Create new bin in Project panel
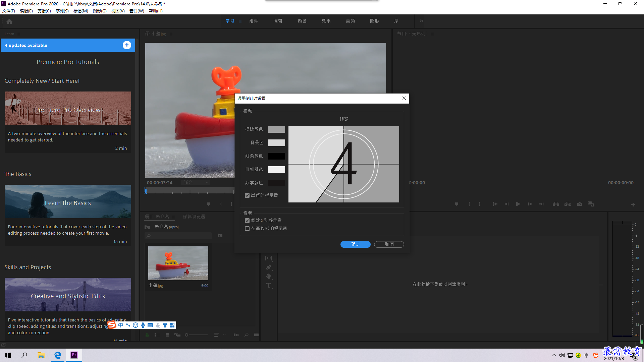 [256, 335]
